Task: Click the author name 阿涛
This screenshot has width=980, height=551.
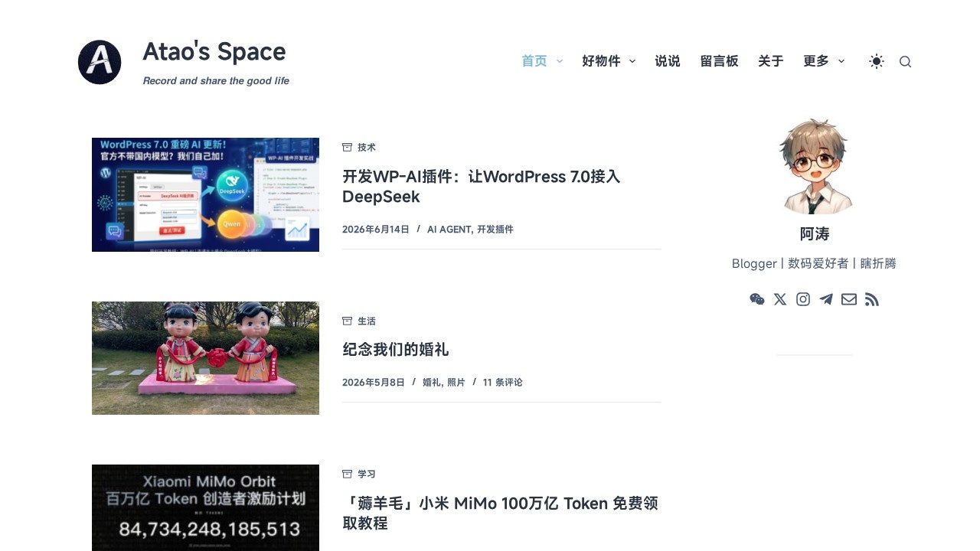Action: click(x=815, y=234)
